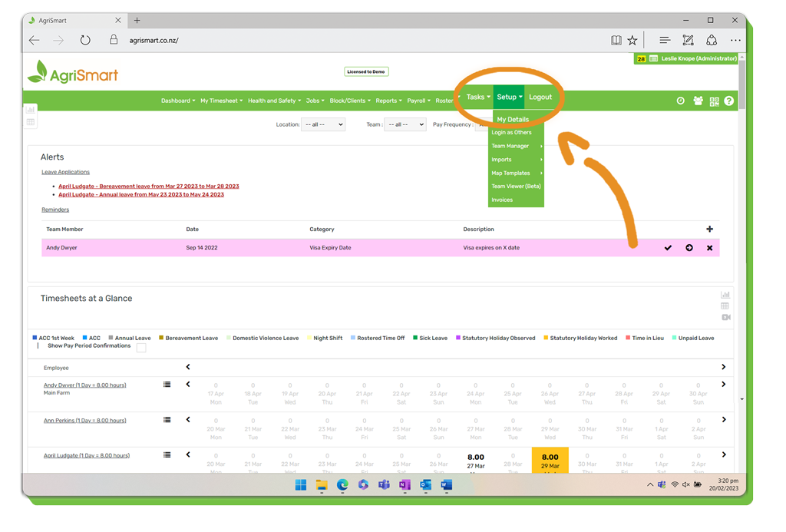Open the Location dropdown
The height and width of the screenshot is (532, 786).
pyautogui.click(x=323, y=124)
